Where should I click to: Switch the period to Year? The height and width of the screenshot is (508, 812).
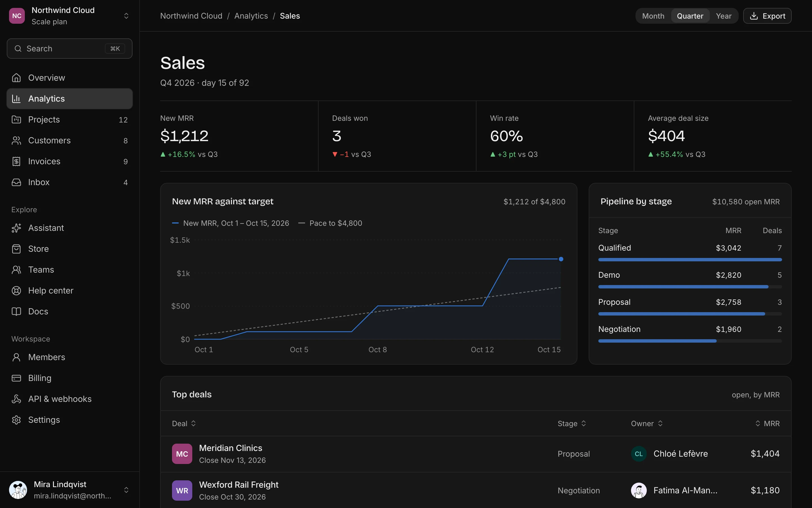(723, 16)
